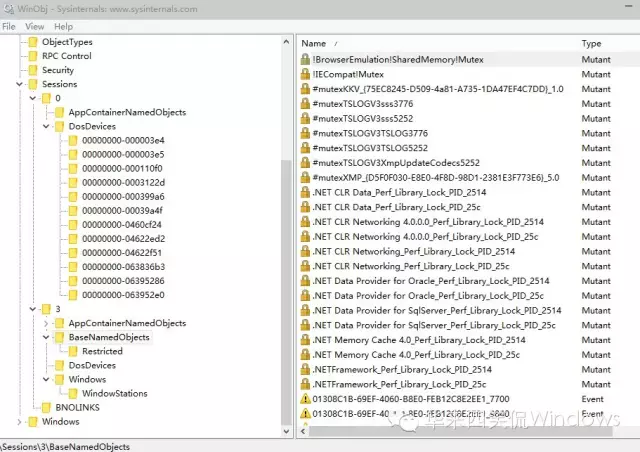Click lock icon of .NETFramework_Perf_Library_Lock_PID_2514
Screen dimensions: 640x452
(305, 370)
